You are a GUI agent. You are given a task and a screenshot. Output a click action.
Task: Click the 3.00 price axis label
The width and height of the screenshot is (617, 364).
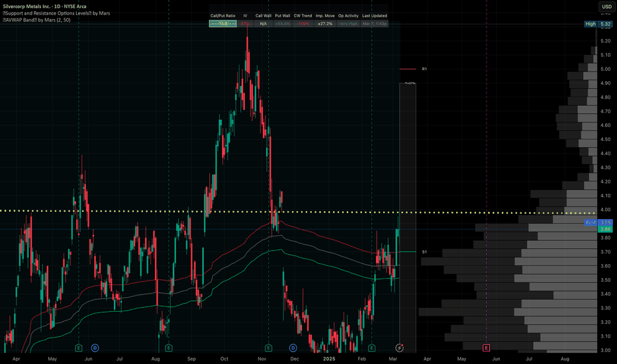(606, 350)
